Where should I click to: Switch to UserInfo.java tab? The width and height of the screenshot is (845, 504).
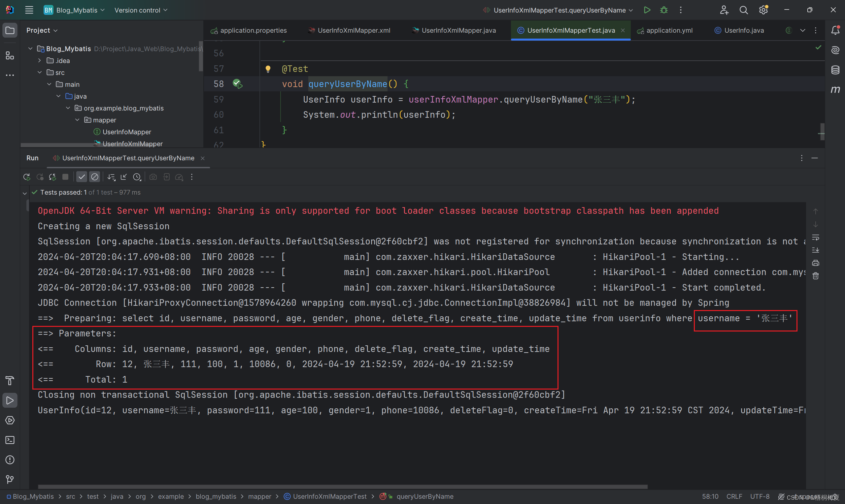[739, 31]
